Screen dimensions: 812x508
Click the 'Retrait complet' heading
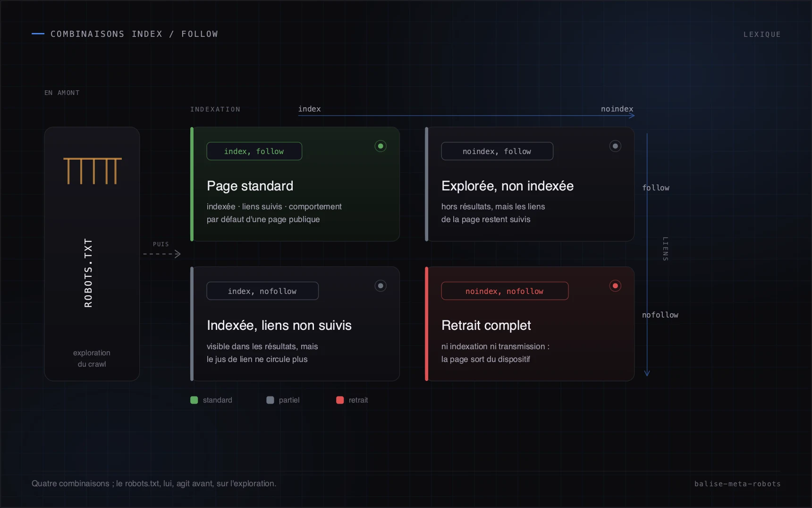[486, 326]
